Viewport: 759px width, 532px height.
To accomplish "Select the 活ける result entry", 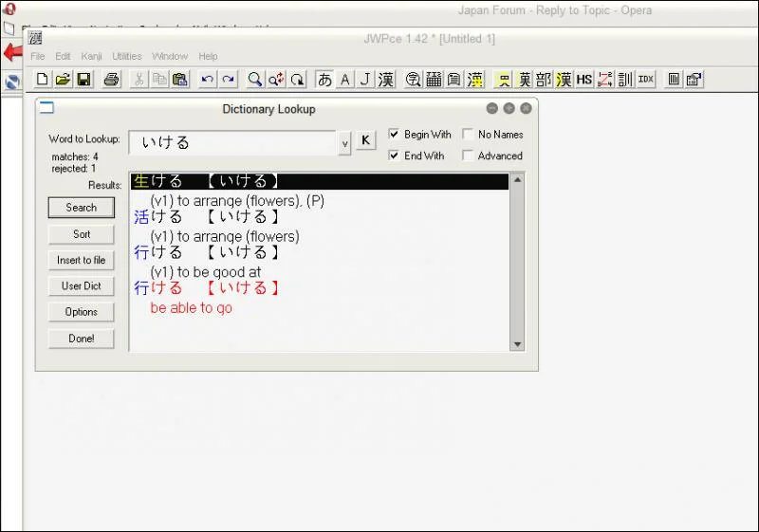I will click(x=206, y=216).
